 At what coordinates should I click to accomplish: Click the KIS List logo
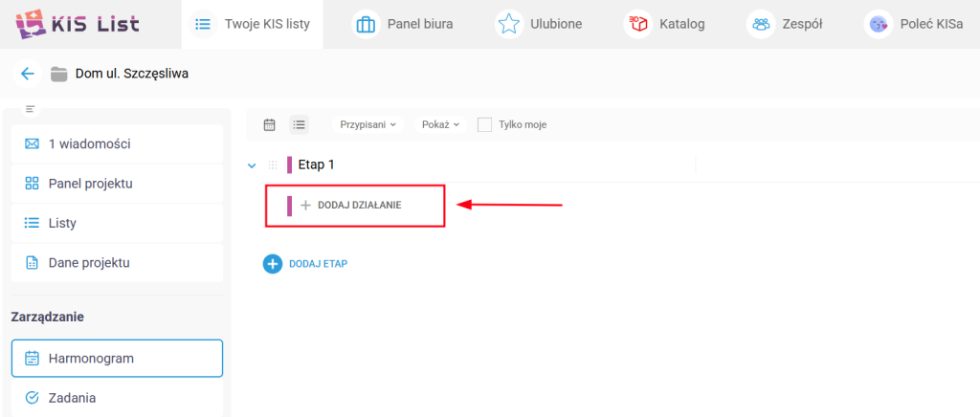pyautogui.click(x=78, y=23)
